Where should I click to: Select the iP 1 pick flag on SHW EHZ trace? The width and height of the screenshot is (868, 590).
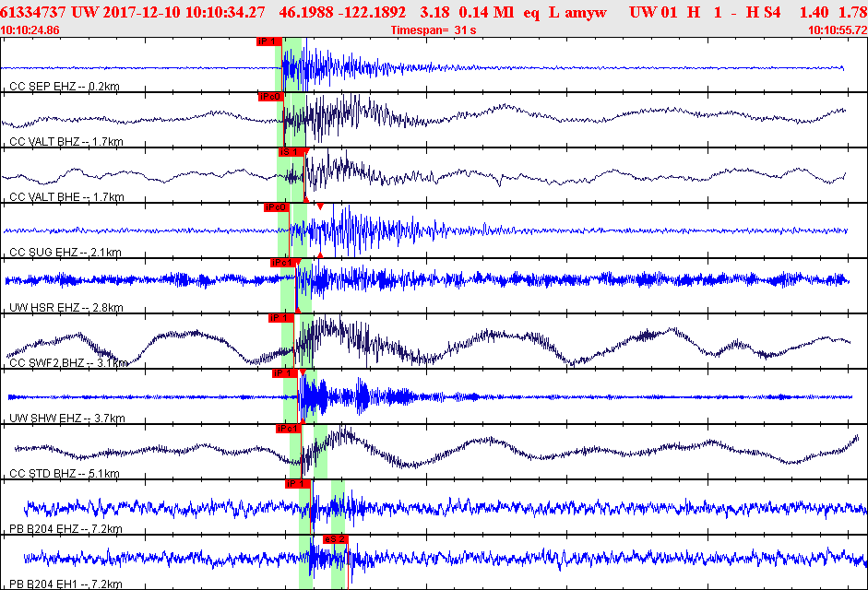[285, 373]
